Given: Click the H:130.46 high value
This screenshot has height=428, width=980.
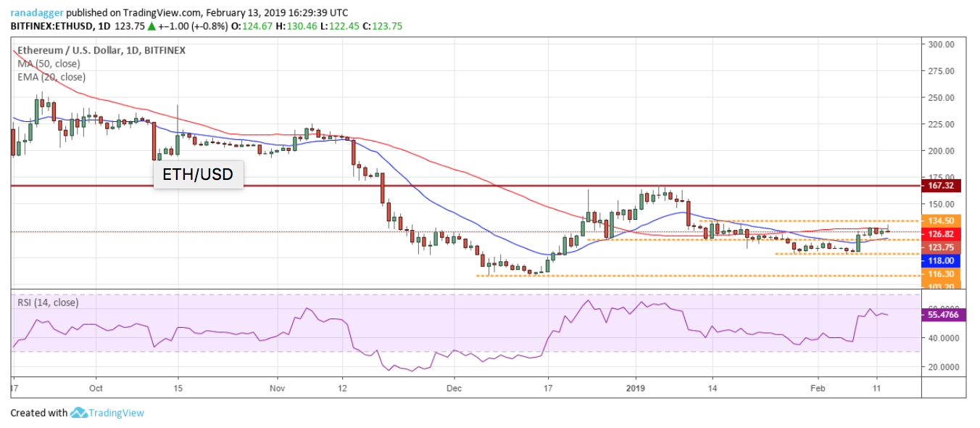Looking at the screenshot, I should tap(302, 26).
